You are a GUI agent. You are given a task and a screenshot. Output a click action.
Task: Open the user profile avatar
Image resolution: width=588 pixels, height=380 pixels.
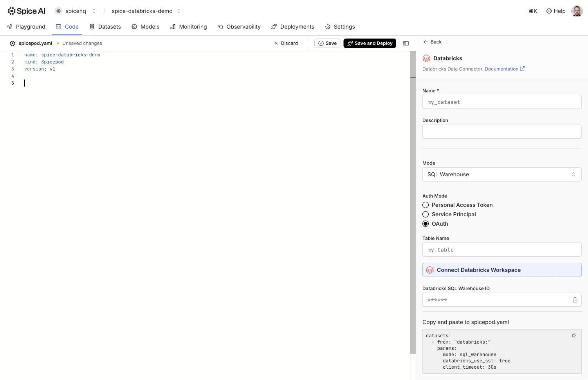577,11
